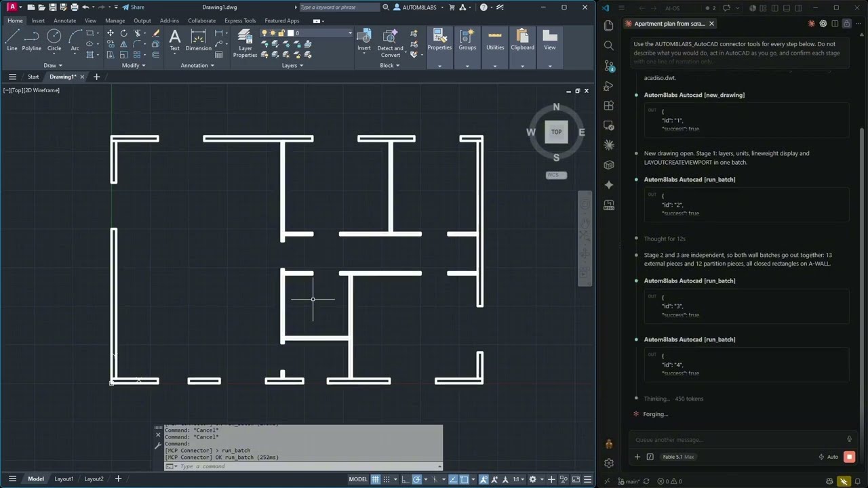Select the Rotate tool in Modify
This screenshot has width=868, height=488.
click(123, 33)
